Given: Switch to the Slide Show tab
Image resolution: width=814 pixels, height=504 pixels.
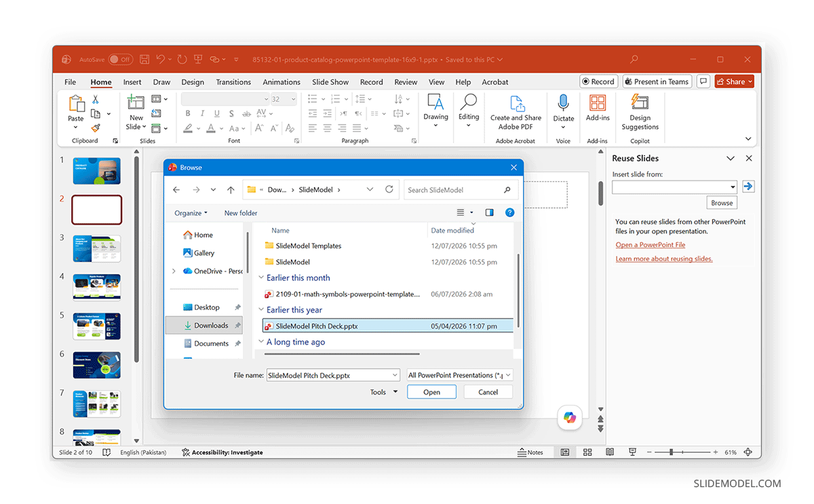Looking at the screenshot, I should (330, 82).
